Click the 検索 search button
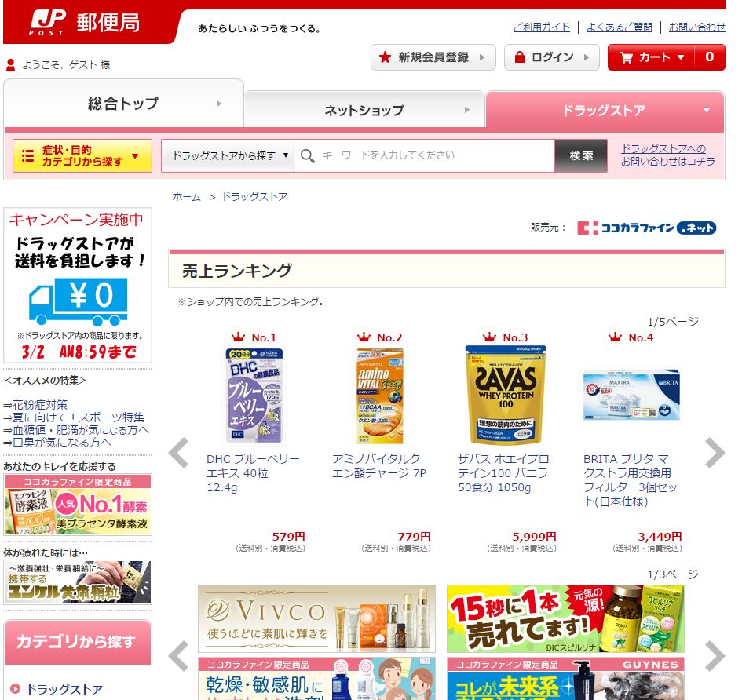The height and width of the screenshot is (700, 753). click(x=581, y=155)
